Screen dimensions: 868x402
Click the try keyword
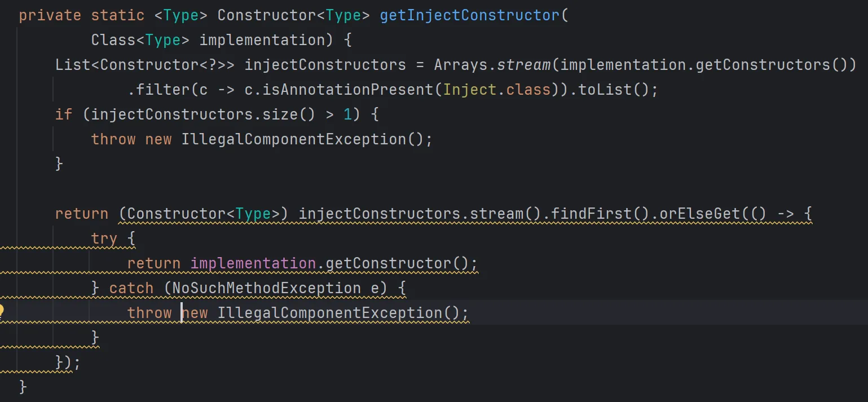click(x=104, y=238)
